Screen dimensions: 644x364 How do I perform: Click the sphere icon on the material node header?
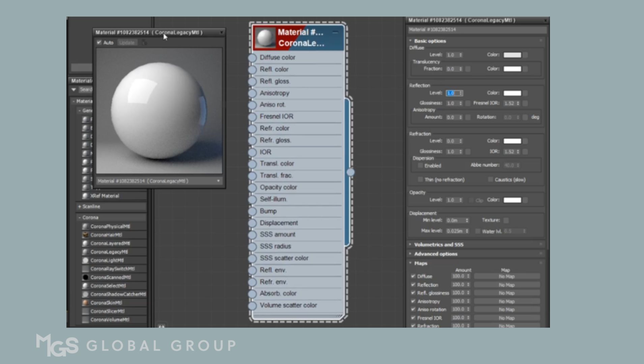coord(265,38)
